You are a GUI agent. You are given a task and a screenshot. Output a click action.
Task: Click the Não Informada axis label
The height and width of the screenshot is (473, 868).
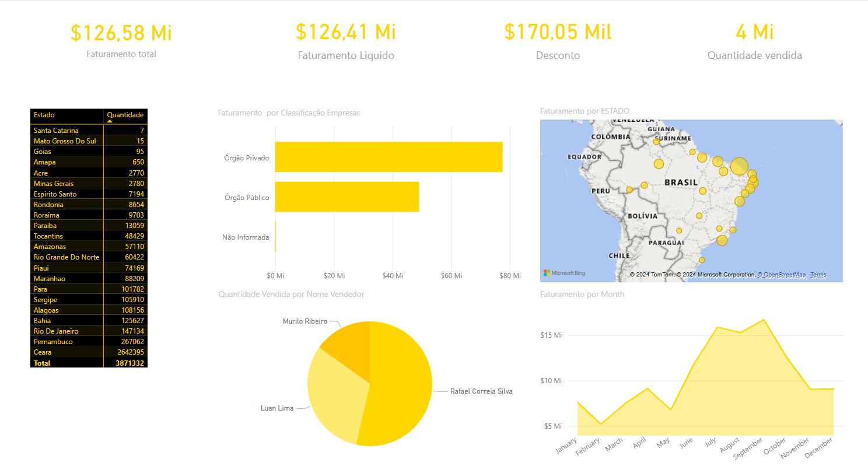(x=246, y=237)
